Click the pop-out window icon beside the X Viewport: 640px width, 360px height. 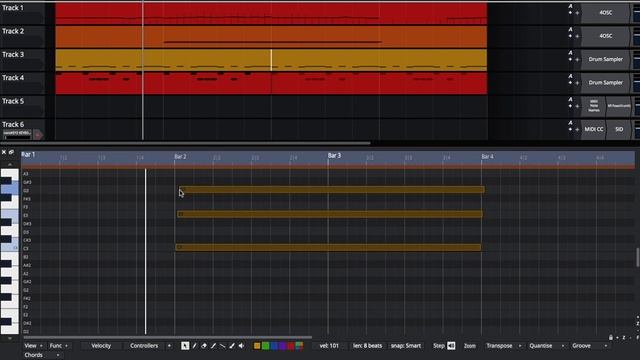[11, 152]
